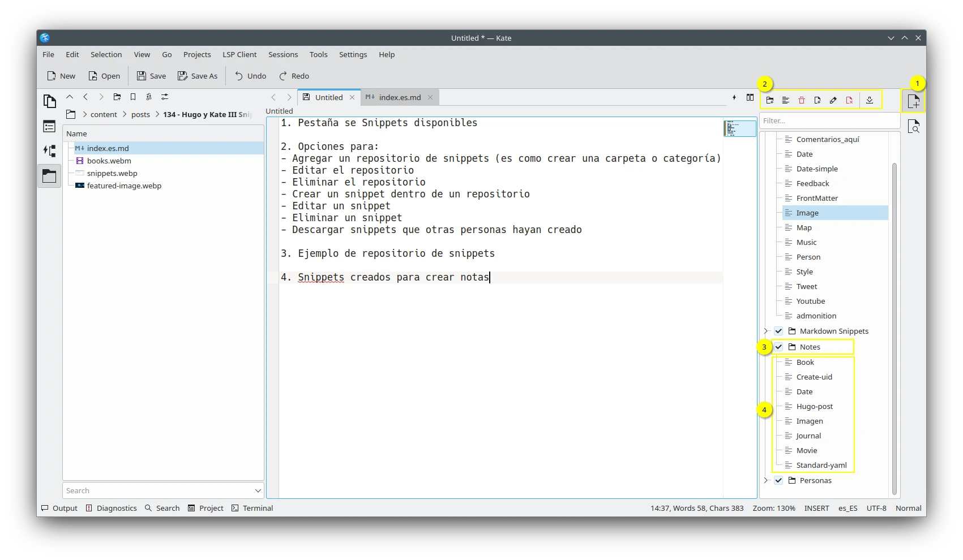Uncheck the Notes repository checkbox
Viewport: 963px width, 560px height.
(x=779, y=347)
